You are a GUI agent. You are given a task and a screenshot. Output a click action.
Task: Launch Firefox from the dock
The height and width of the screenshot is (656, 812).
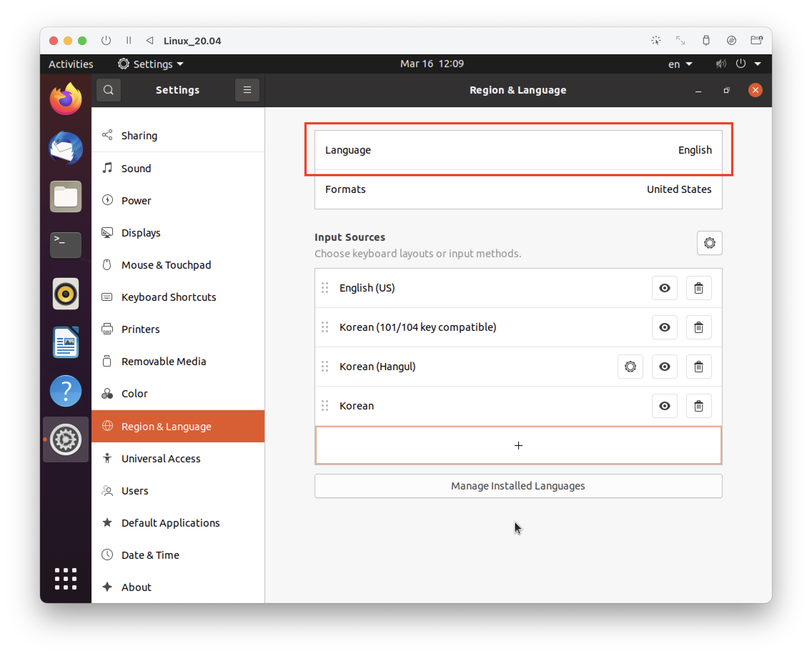click(x=66, y=99)
